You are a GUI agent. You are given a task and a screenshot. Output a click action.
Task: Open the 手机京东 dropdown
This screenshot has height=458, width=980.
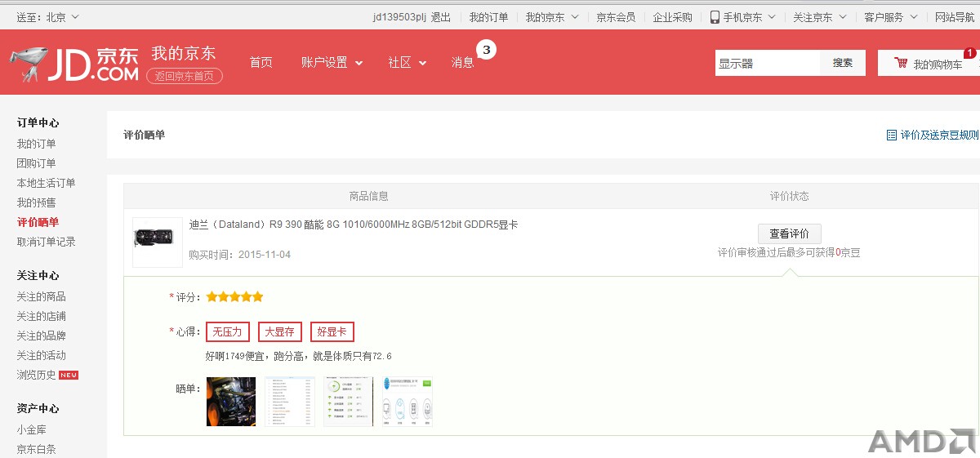tap(742, 17)
